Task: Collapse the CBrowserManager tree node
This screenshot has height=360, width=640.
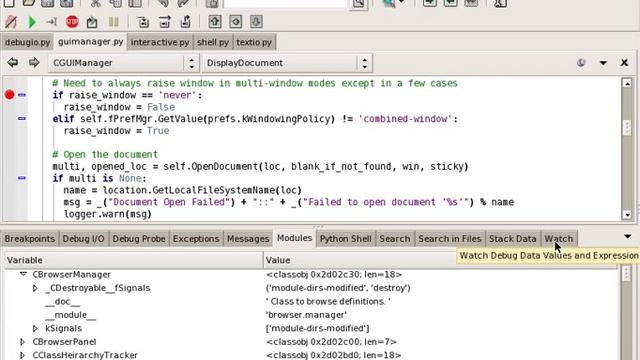Action: [x=23, y=274]
